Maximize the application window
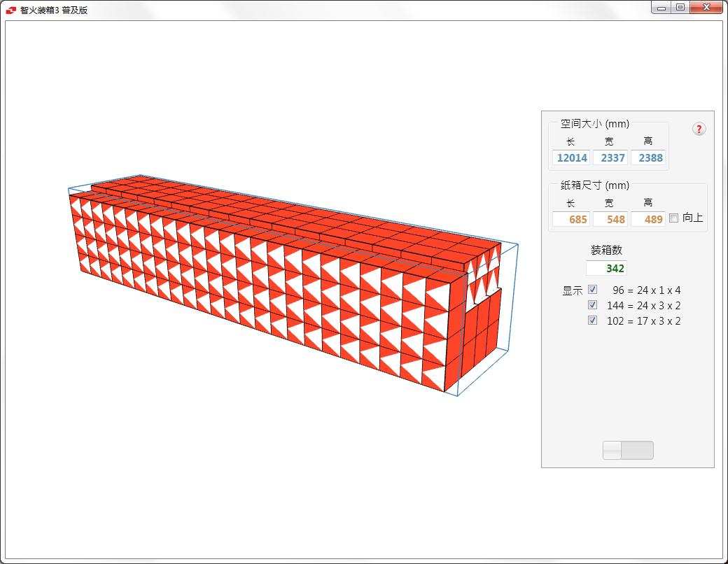 click(x=680, y=8)
